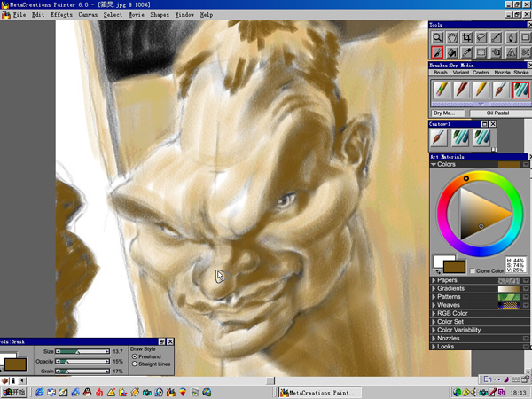The image size is (532, 399).
Task: Click the white secondary color swatch in Art Materials
Action: click(x=439, y=261)
